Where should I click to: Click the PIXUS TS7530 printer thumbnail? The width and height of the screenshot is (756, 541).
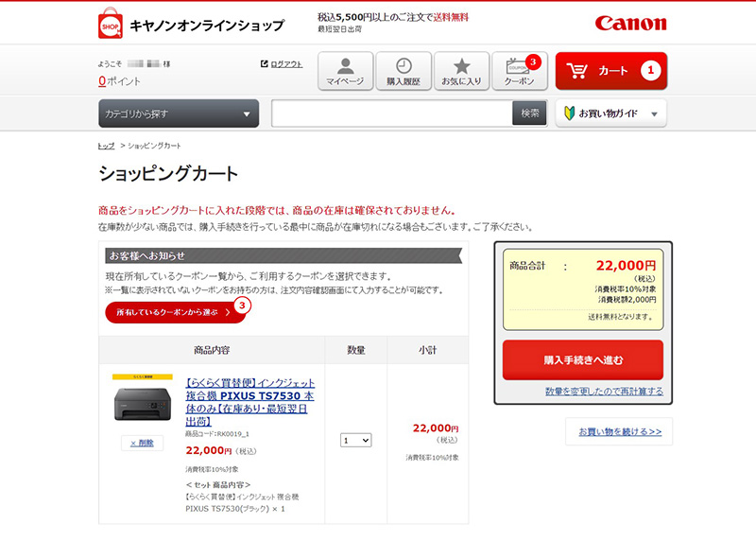[143, 399]
